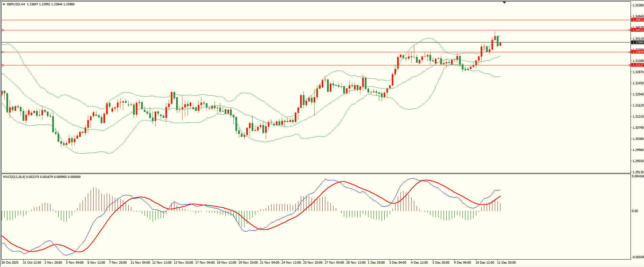Grab left handle of 1.33127 line
644x267 pixels.
(3, 65)
